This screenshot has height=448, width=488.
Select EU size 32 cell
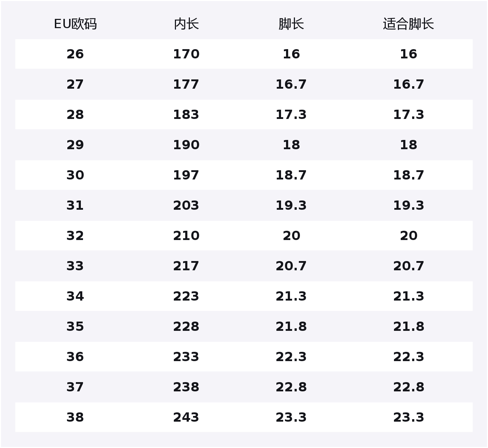coord(75,236)
